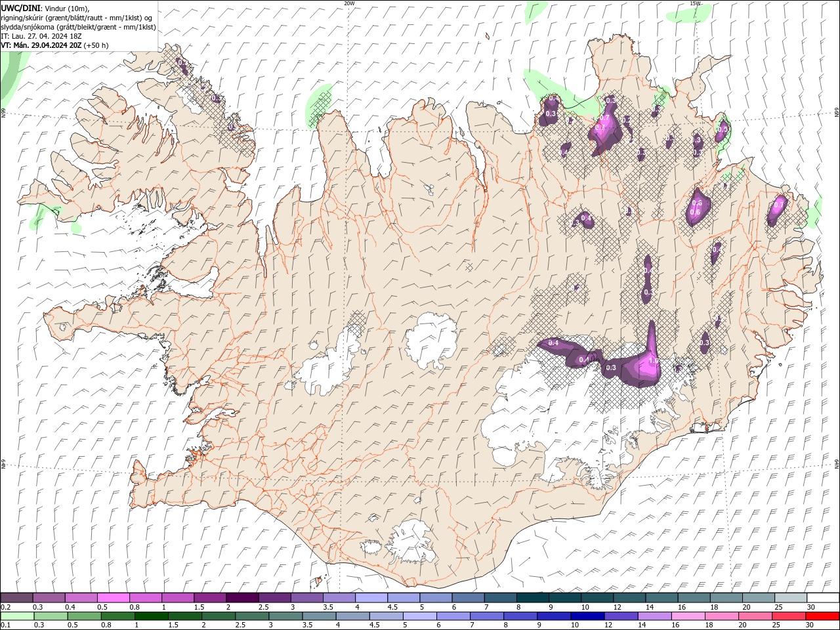Click the dark purple 2–2.5 snow legend swatch

point(242,598)
